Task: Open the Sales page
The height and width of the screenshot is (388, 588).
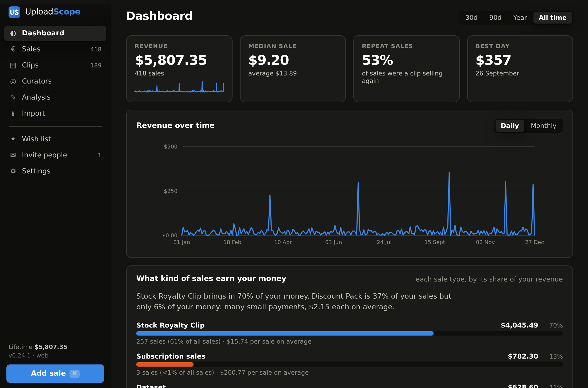Action: (55, 49)
